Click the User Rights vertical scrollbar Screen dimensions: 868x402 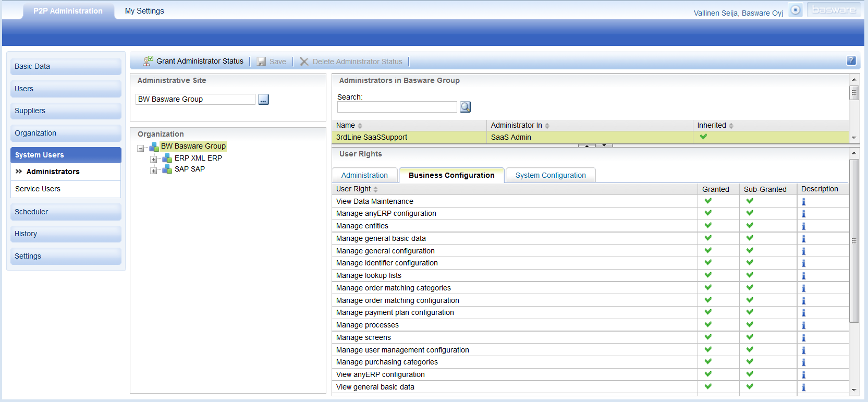point(854,240)
